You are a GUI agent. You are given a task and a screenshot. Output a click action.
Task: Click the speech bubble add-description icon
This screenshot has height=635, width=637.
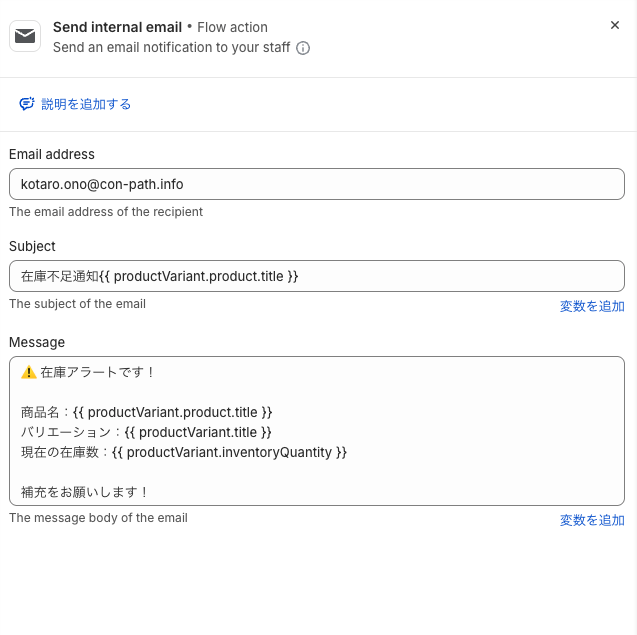click(x=27, y=104)
